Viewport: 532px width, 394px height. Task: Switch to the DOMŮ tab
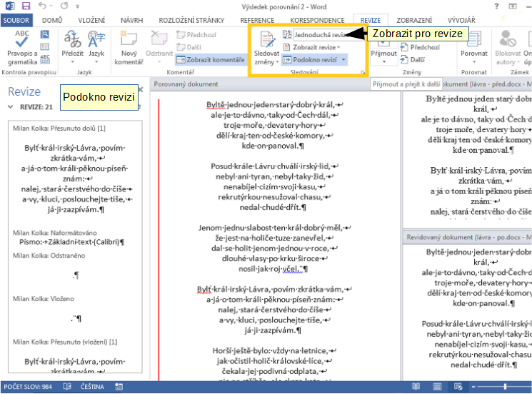coord(52,21)
